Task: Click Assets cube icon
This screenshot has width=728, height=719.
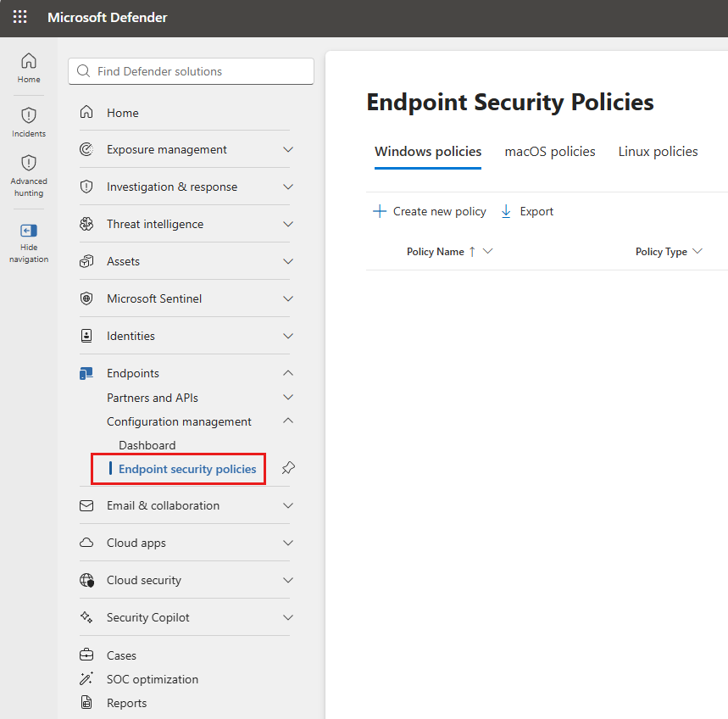Action: [x=86, y=261]
